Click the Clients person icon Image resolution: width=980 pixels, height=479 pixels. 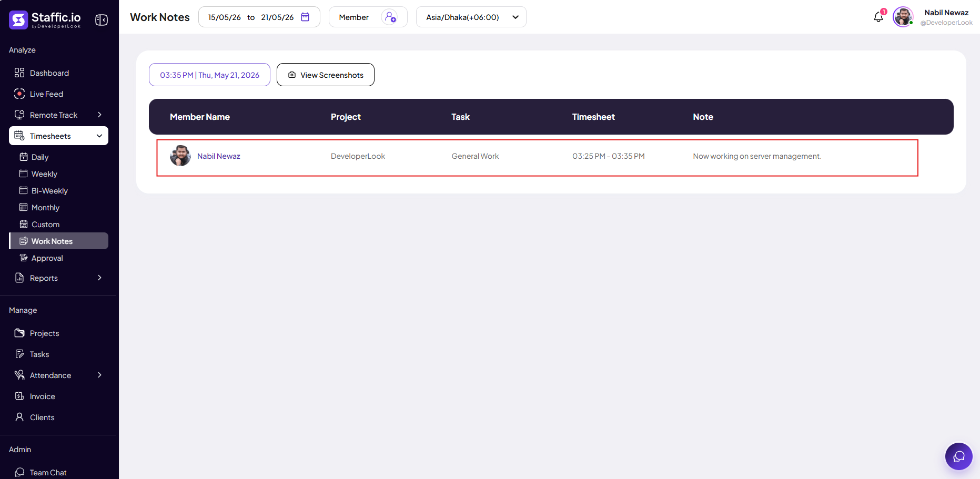pos(19,417)
